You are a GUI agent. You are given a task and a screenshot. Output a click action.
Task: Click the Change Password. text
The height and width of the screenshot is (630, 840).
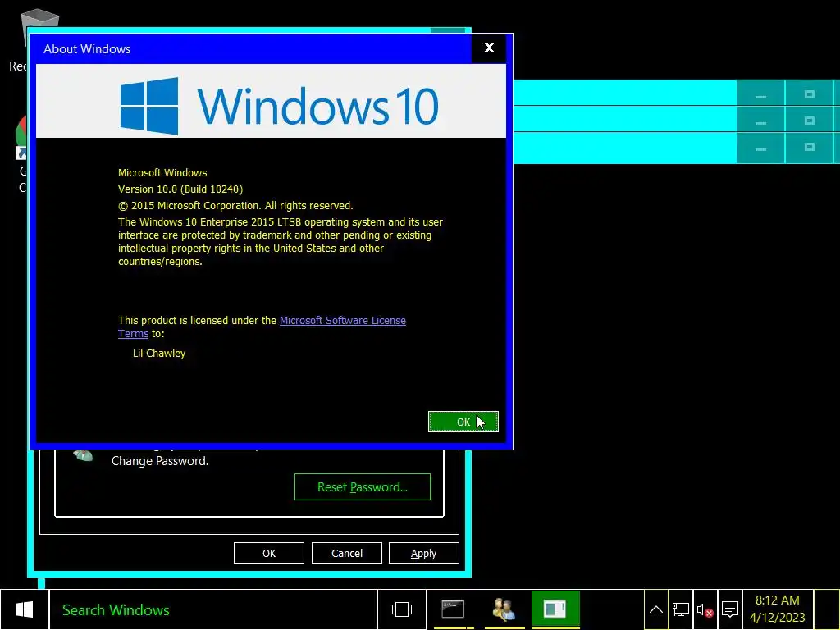point(160,461)
